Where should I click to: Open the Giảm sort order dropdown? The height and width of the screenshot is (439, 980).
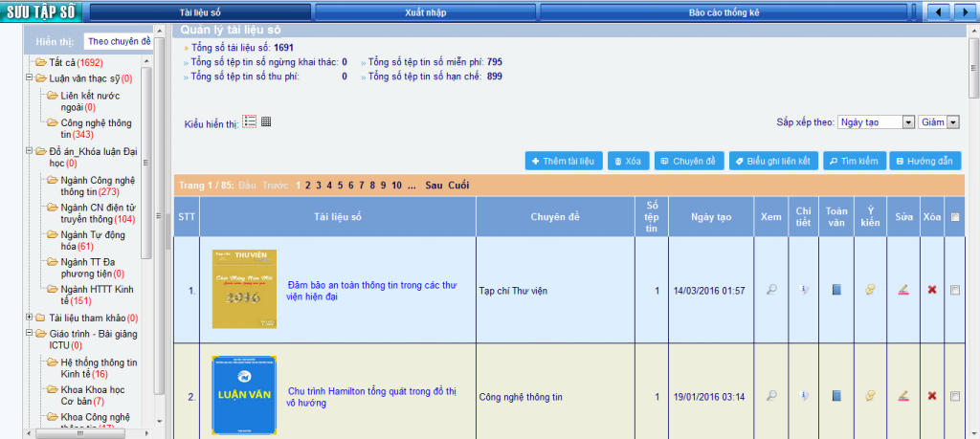tap(939, 122)
